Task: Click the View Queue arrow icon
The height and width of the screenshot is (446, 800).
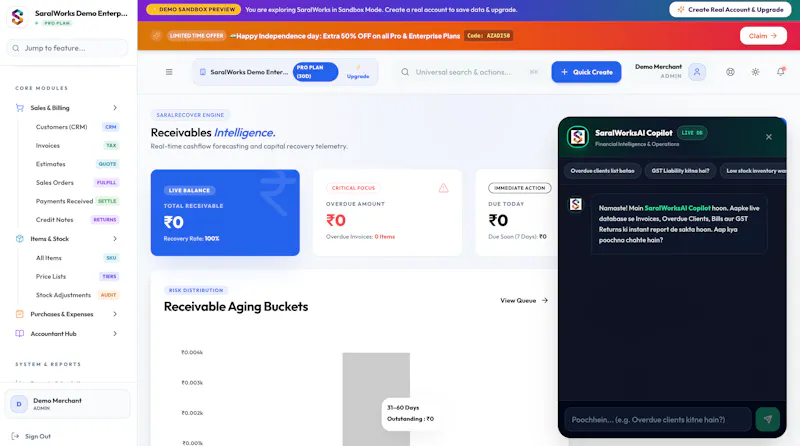Action: (545, 301)
